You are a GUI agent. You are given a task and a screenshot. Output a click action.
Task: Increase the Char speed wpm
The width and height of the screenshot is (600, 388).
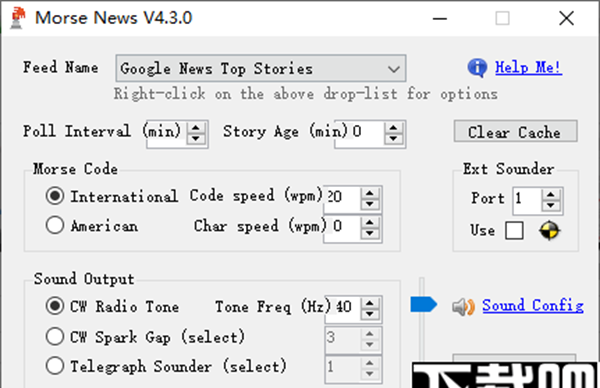(370, 222)
